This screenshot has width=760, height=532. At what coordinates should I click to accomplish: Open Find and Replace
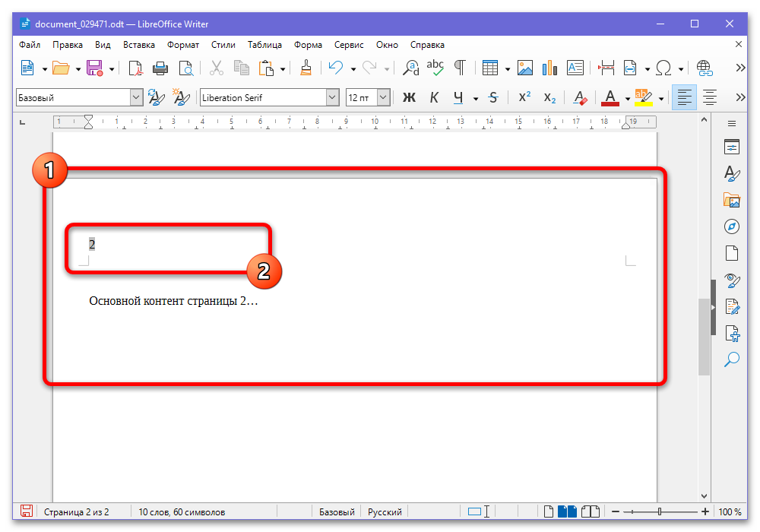[411, 68]
